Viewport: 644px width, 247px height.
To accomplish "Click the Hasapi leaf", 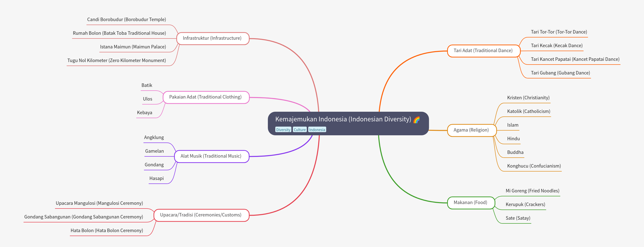I will click(x=157, y=178).
